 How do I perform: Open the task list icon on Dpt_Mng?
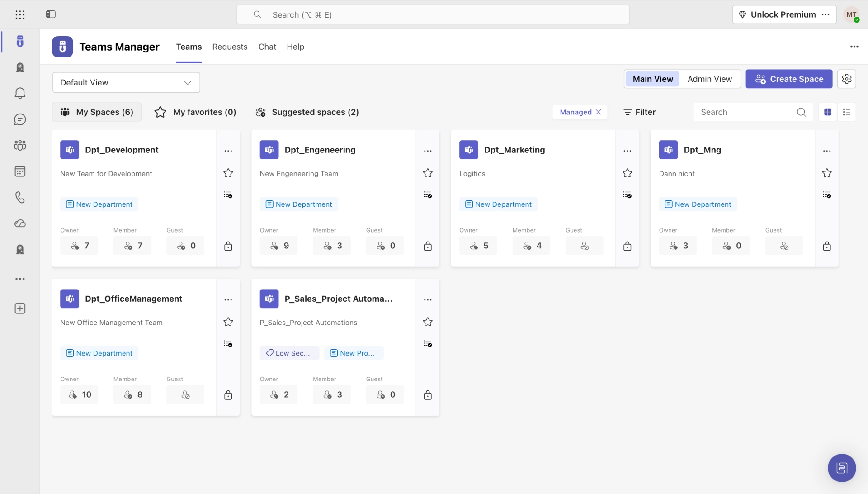point(827,195)
